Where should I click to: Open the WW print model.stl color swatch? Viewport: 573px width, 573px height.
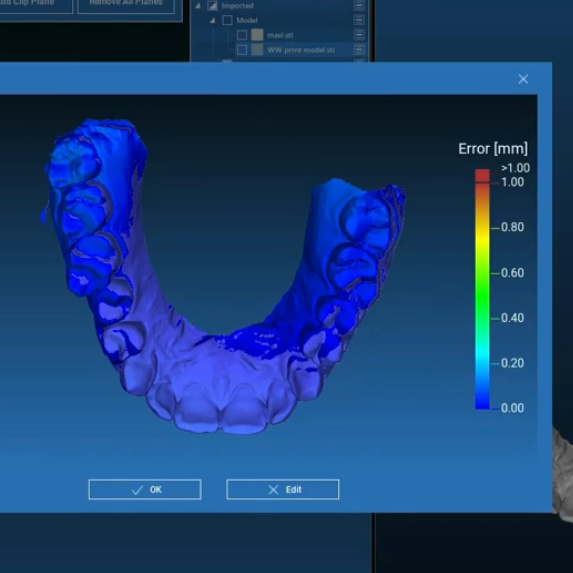click(257, 50)
